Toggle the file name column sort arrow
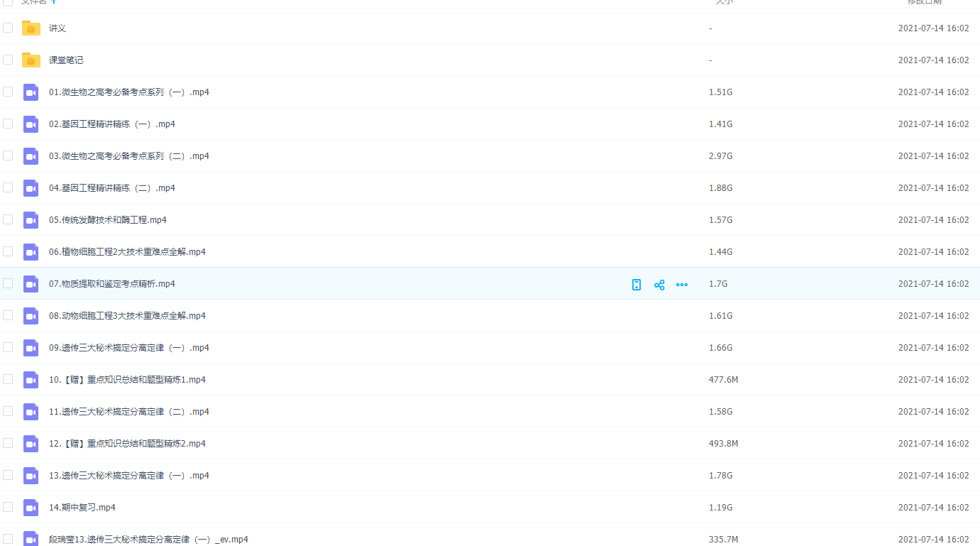Screen dimensions: 980x546 point(54,2)
